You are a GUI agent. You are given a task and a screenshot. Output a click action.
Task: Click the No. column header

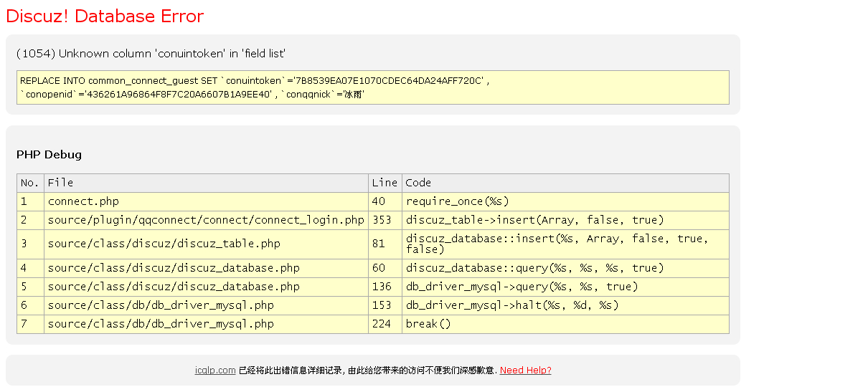[29, 183]
